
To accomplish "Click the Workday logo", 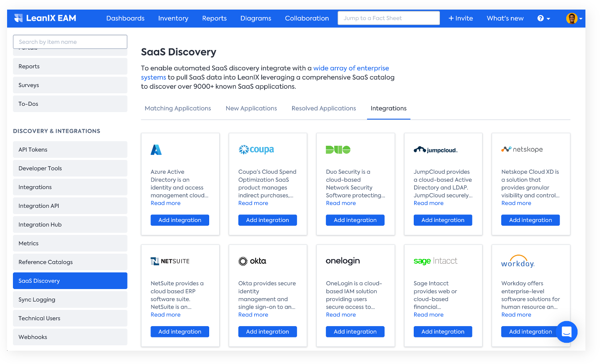I will coord(517,261).
